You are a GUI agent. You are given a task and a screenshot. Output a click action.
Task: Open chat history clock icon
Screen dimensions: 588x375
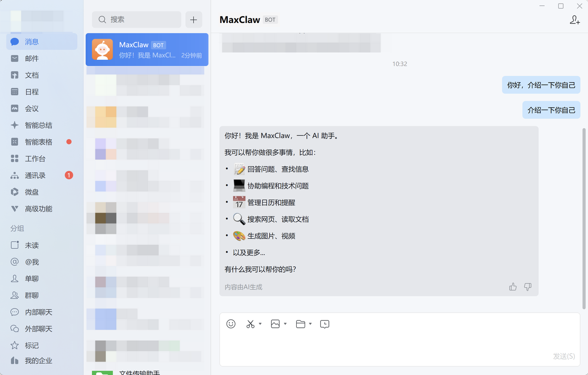pyautogui.click(x=325, y=324)
